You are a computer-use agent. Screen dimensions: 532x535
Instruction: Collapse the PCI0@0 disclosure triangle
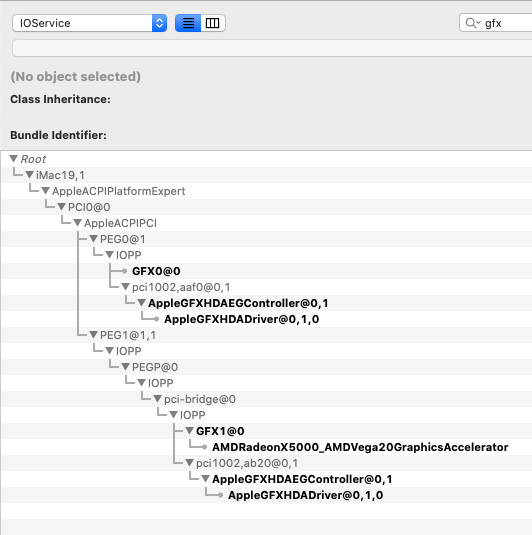[x=61, y=207]
